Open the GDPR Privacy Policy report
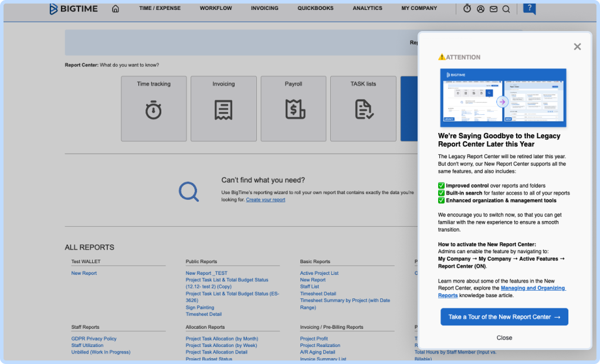This screenshot has width=600, height=364. 94,339
